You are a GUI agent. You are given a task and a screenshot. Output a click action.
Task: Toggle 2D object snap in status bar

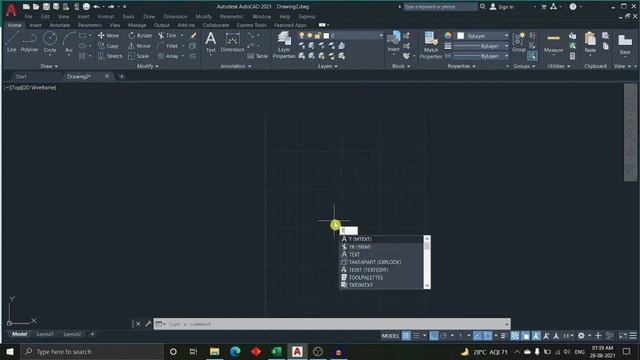point(487,336)
